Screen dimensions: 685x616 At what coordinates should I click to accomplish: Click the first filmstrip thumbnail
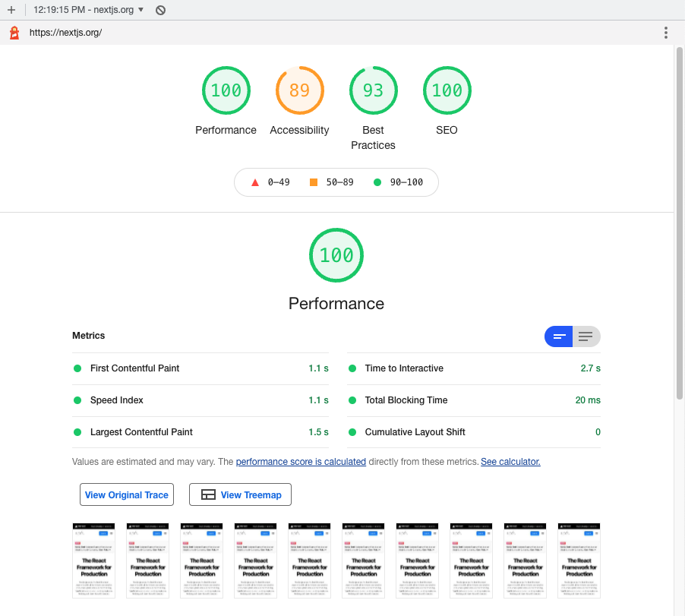(93, 561)
